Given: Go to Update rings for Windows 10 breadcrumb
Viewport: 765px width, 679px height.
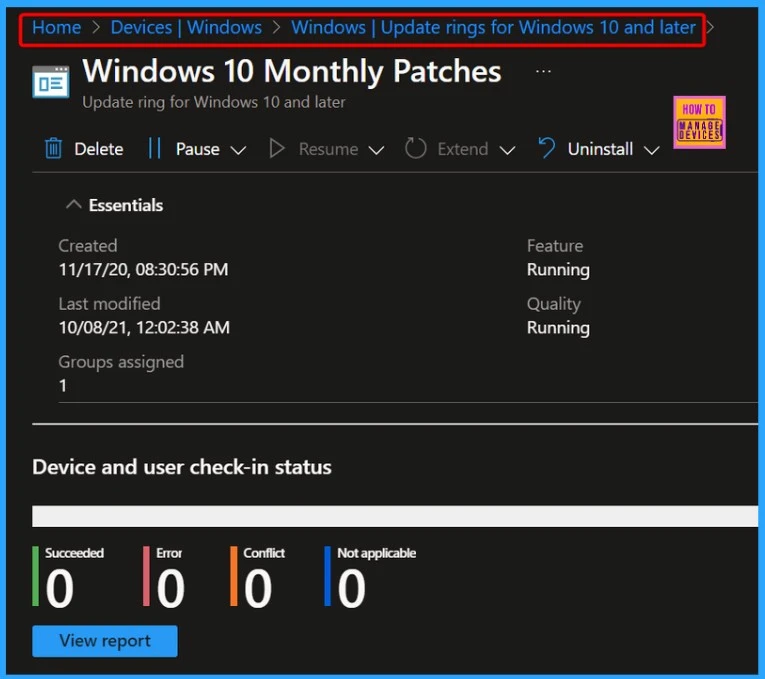Looking at the screenshot, I should coord(493,27).
